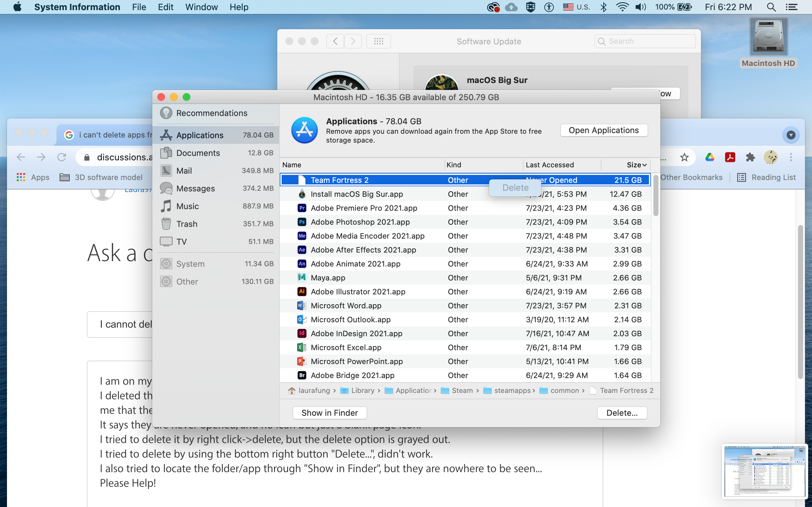The height and width of the screenshot is (507, 812).
Task: Click the application list scrollbar
Action: click(656, 196)
